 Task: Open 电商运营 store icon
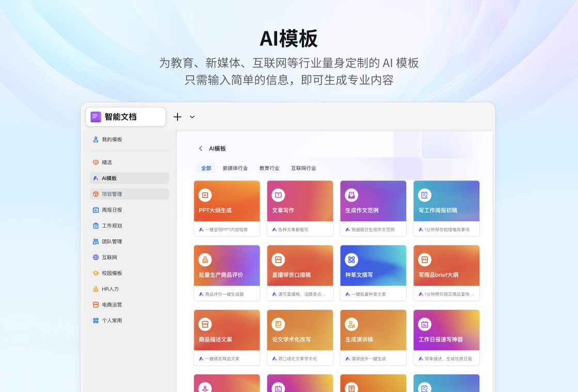click(95, 305)
